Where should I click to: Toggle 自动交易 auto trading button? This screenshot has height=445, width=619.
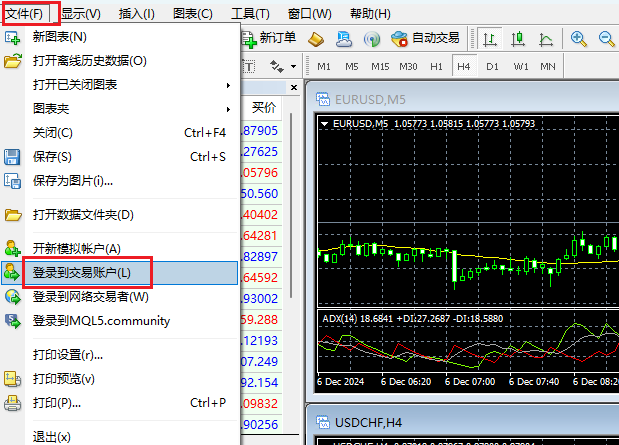pos(425,38)
